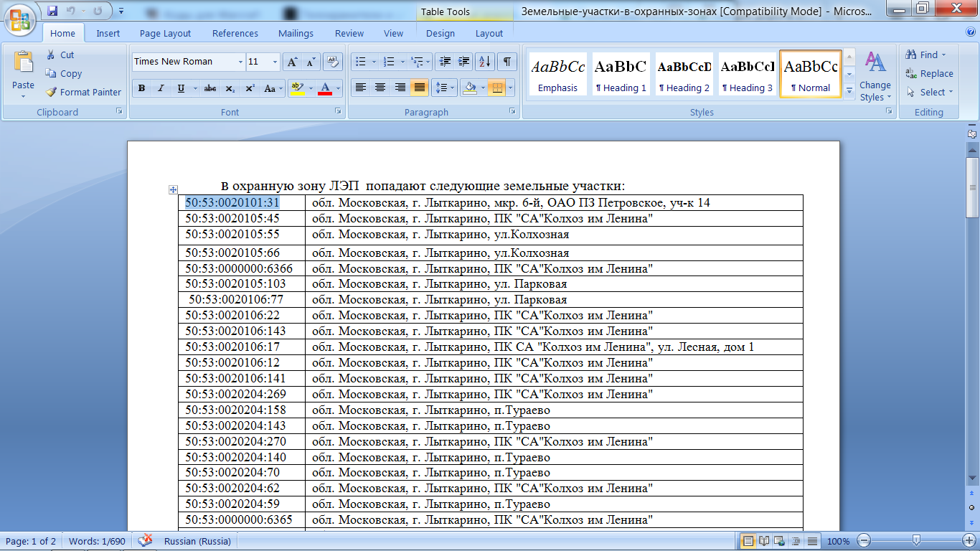This screenshot has height=551, width=980.
Task: Open font color dropdown arrow
Action: tap(338, 88)
